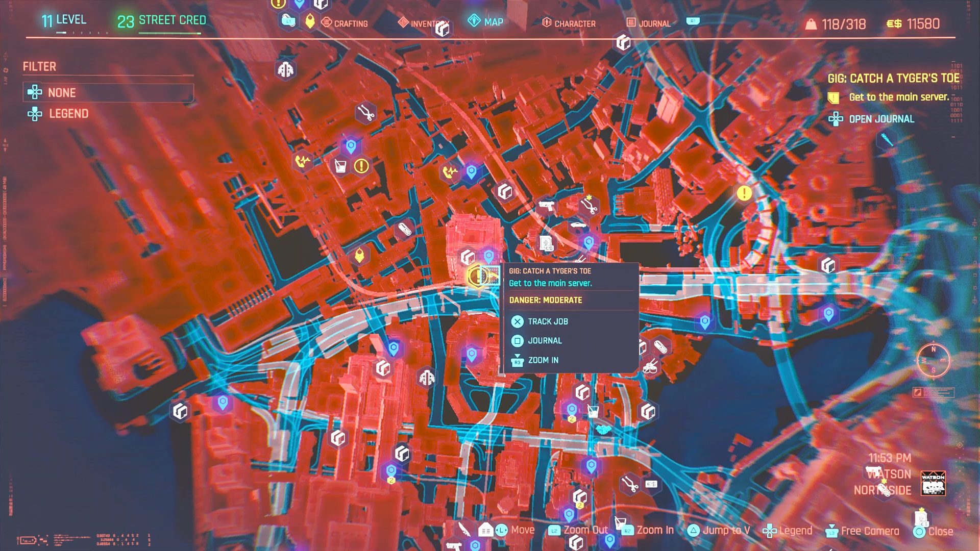Select the ripperdoc icon with yellow star

pos(589,205)
